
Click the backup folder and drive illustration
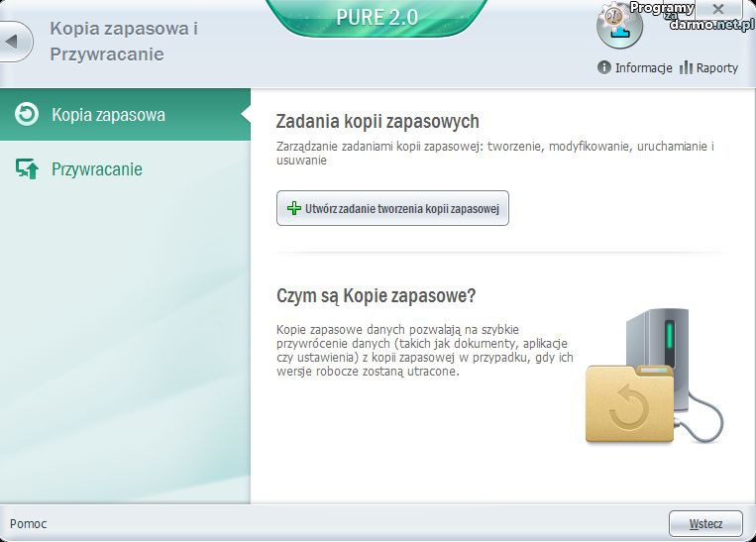coord(654,377)
